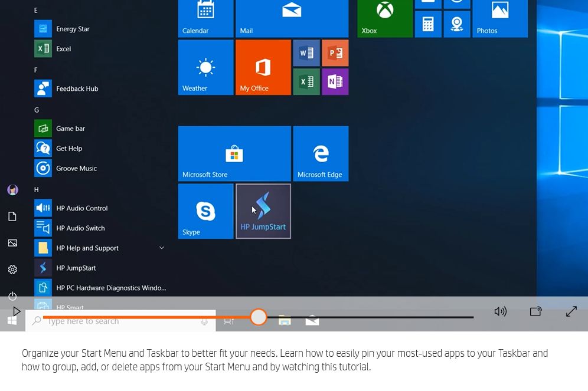
Task: Select the highlighted HP JumpStart tile
Action: click(x=263, y=211)
